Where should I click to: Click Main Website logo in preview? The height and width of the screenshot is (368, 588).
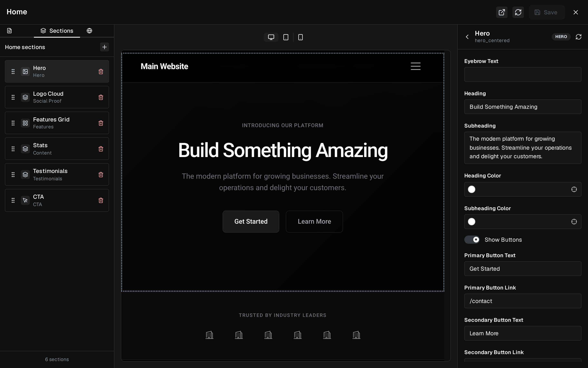coord(164,66)
